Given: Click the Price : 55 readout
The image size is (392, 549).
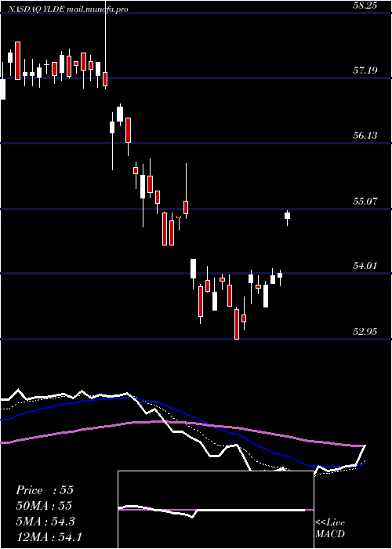Looking at the screenshot, I should [x=45, y=490].
